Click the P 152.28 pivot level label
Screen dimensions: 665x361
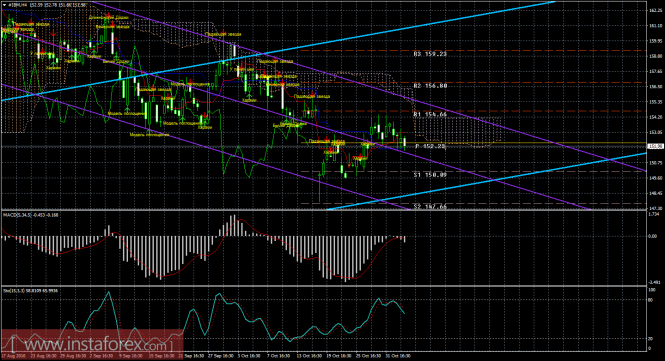click(x=430, y=146)
